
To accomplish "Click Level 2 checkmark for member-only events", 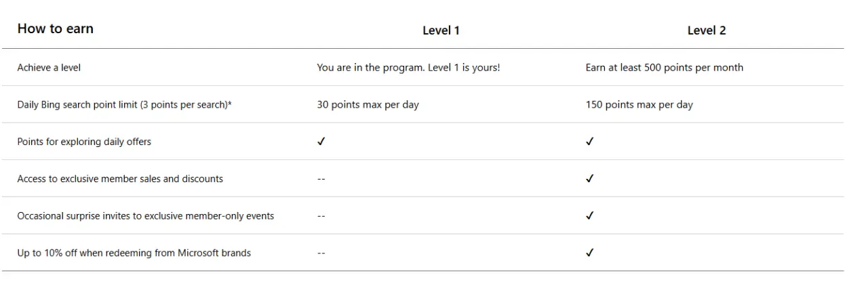I will 590,216.
